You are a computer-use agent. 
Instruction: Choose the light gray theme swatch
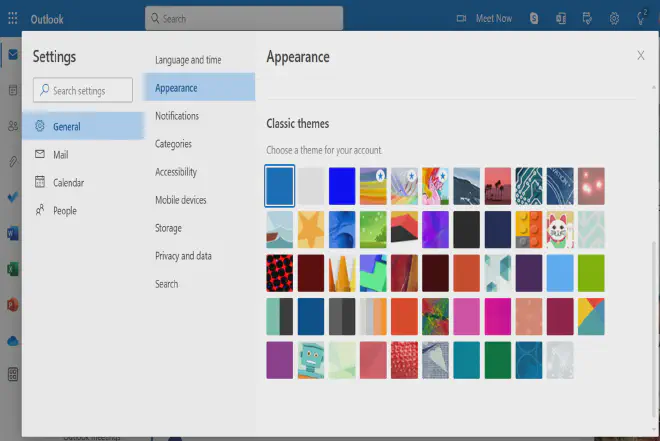311,186
